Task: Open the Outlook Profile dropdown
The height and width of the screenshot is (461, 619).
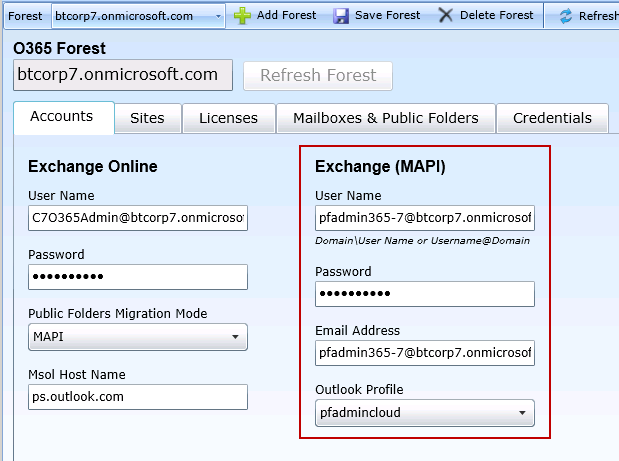Action: click(x=523, y=413)
